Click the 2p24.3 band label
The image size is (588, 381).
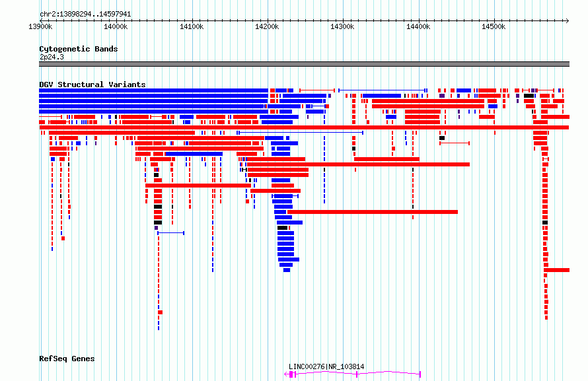(52, 57)
